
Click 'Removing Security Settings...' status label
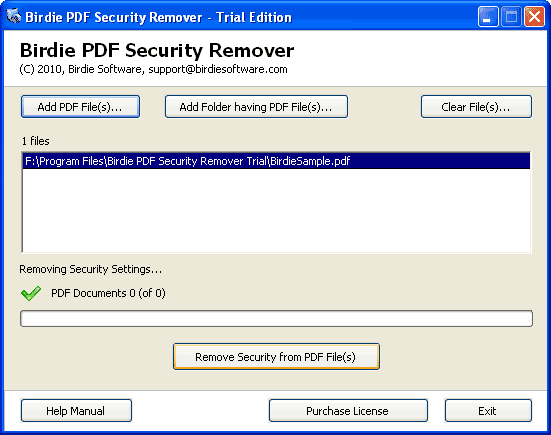coord(91,269)
